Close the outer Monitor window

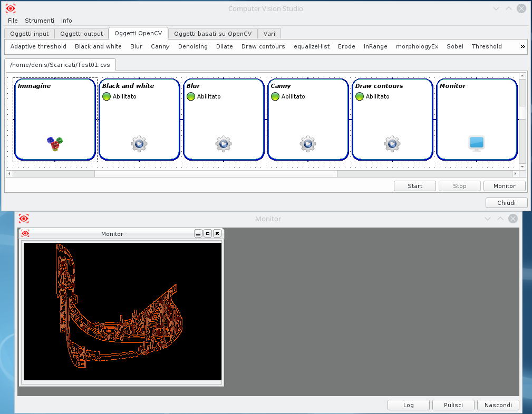click(513, 219)
